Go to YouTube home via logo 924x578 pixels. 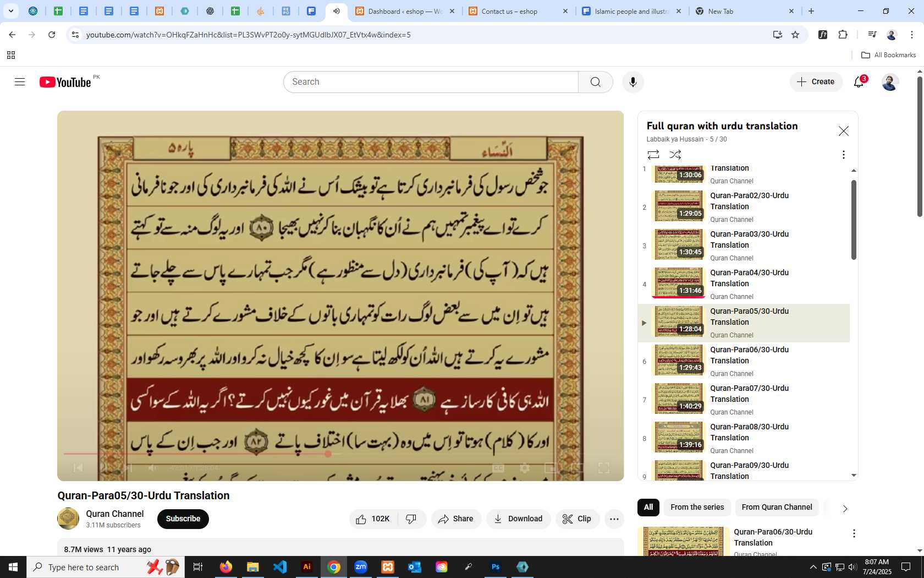[65, 82]
